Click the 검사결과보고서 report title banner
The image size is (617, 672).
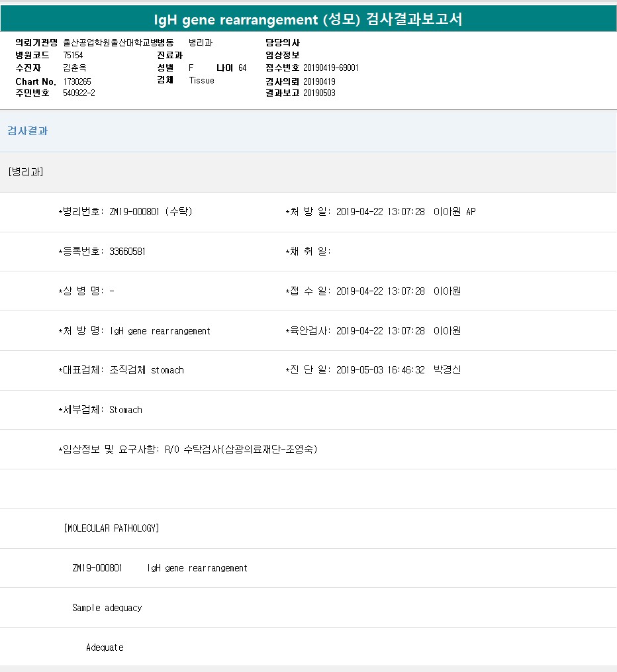(308, 20)
